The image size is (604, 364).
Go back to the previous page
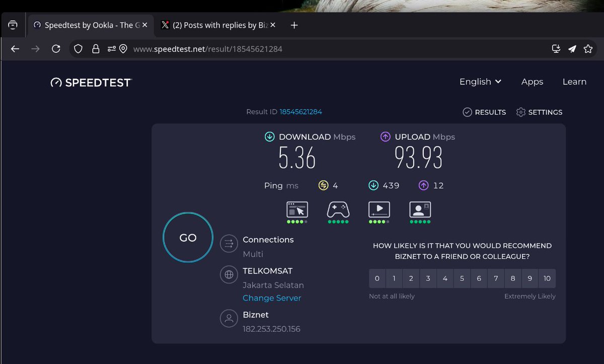[15, 49]
